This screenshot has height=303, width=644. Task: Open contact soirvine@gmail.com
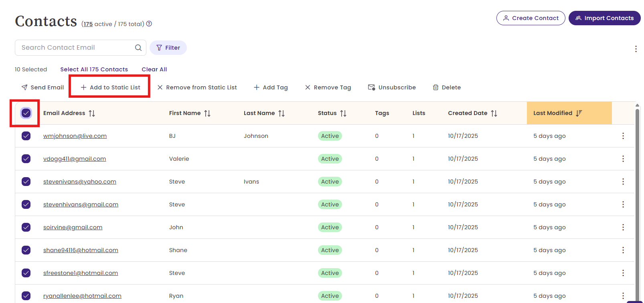click(x=73, y=227)
